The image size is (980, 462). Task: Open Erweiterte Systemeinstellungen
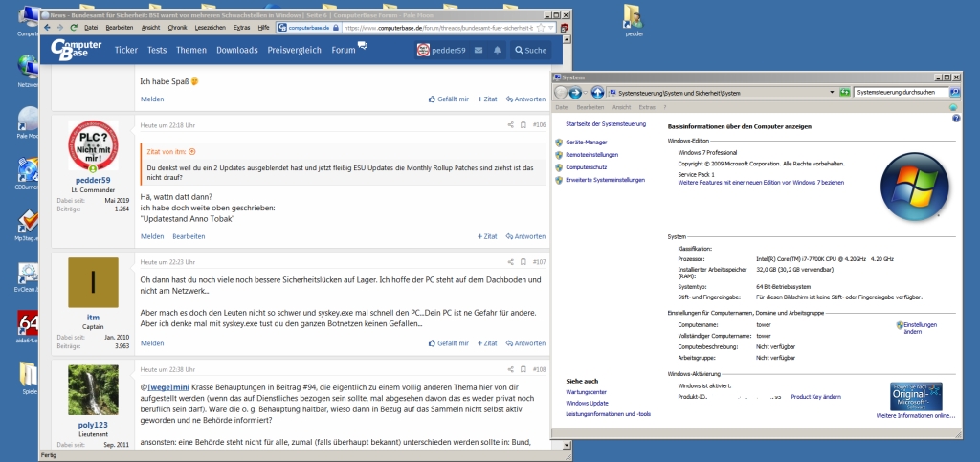pos(606,180)
